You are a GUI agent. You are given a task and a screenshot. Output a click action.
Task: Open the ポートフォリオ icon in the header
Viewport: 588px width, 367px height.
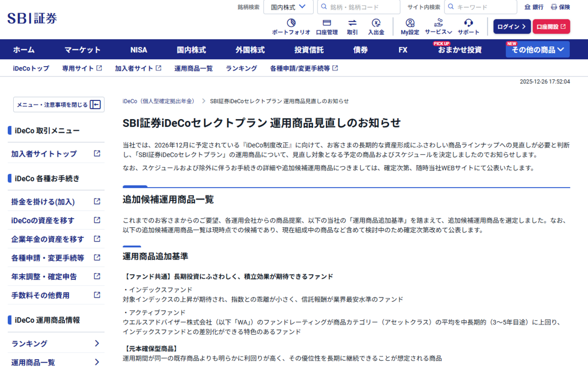[292, 26]
